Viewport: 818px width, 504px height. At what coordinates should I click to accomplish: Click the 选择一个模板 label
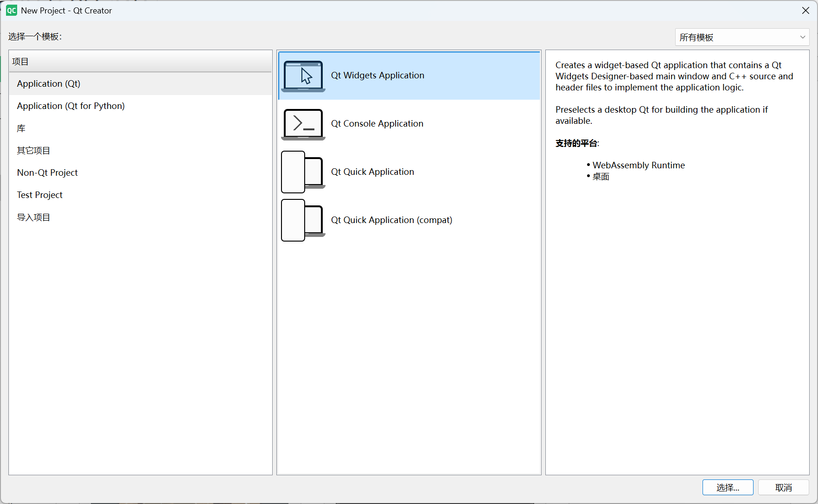tap(35, 37)
